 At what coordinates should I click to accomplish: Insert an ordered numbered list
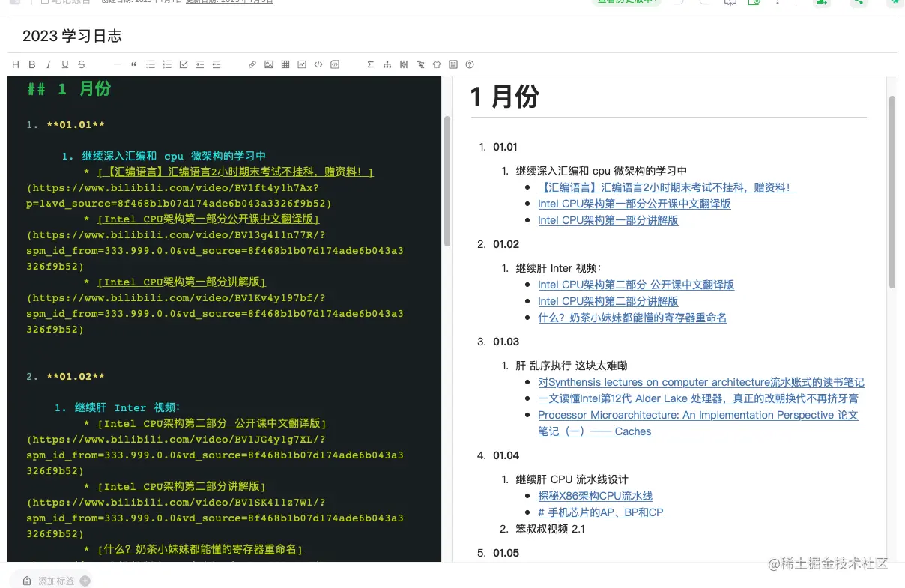[x=167, y=64]
